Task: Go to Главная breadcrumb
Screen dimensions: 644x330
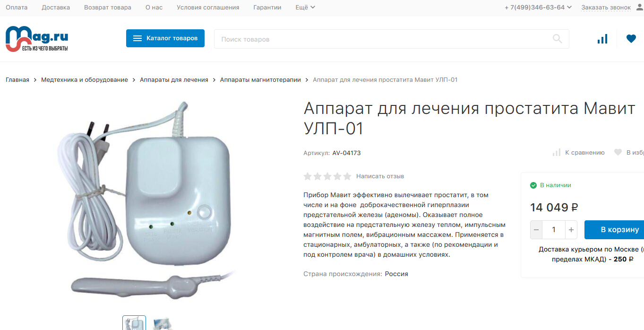Action: click(17, 80)
